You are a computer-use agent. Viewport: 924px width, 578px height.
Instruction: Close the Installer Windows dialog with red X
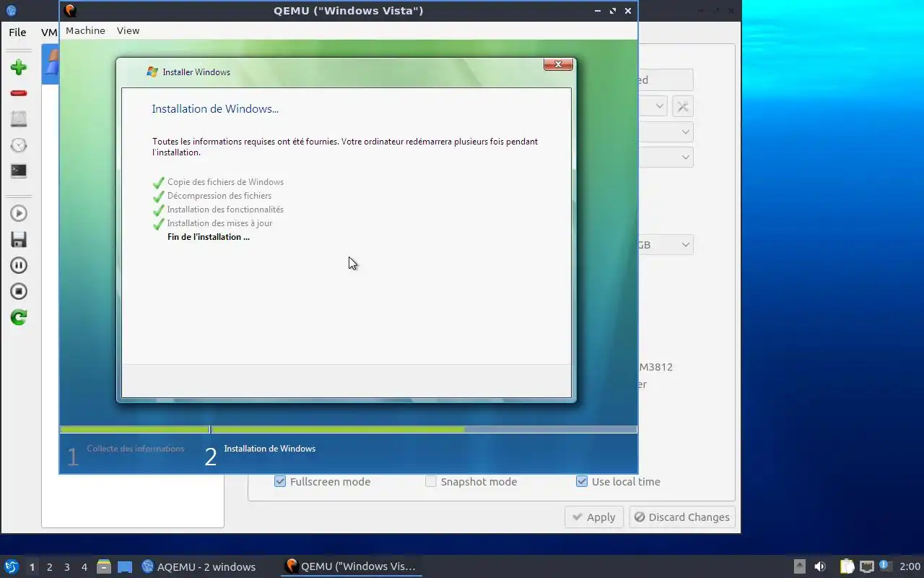(558, 64)
